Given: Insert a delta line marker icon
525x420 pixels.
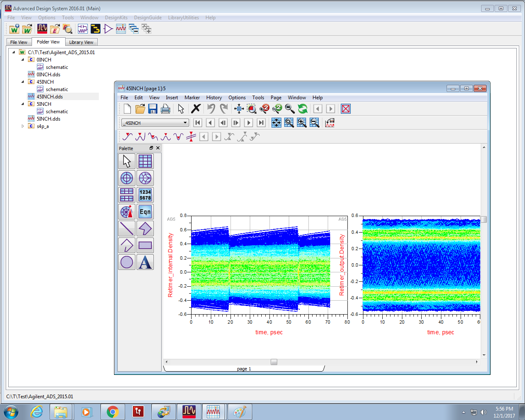Looking at the screenshot, I should pos(191,137).
